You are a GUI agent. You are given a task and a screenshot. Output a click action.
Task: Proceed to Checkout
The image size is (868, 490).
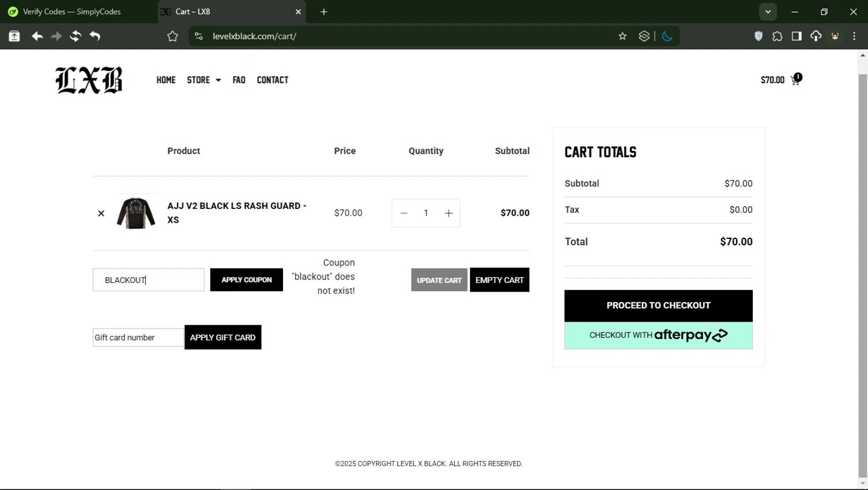click(659, 305)
